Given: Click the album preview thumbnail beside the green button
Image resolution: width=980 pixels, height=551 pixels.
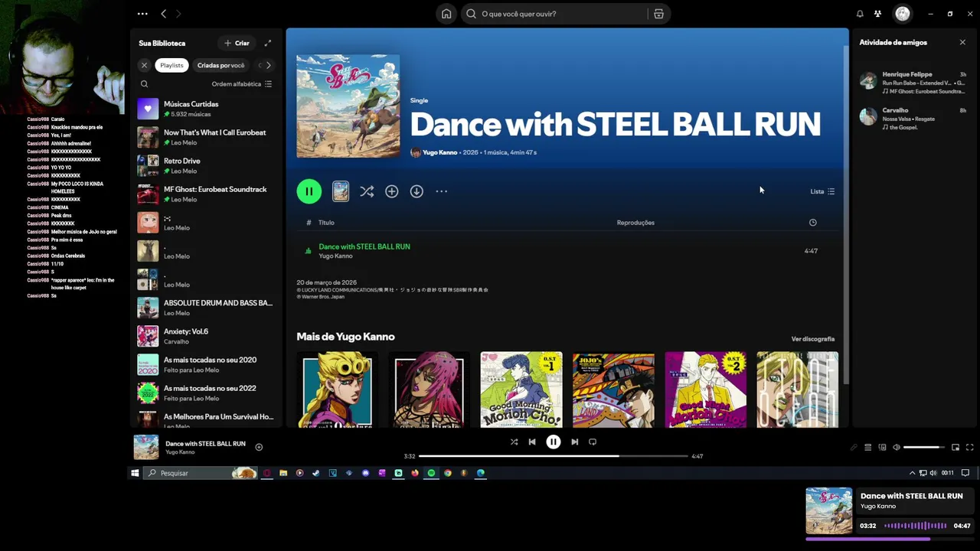Looking at the screenshot, I should (x=341, y=191).
